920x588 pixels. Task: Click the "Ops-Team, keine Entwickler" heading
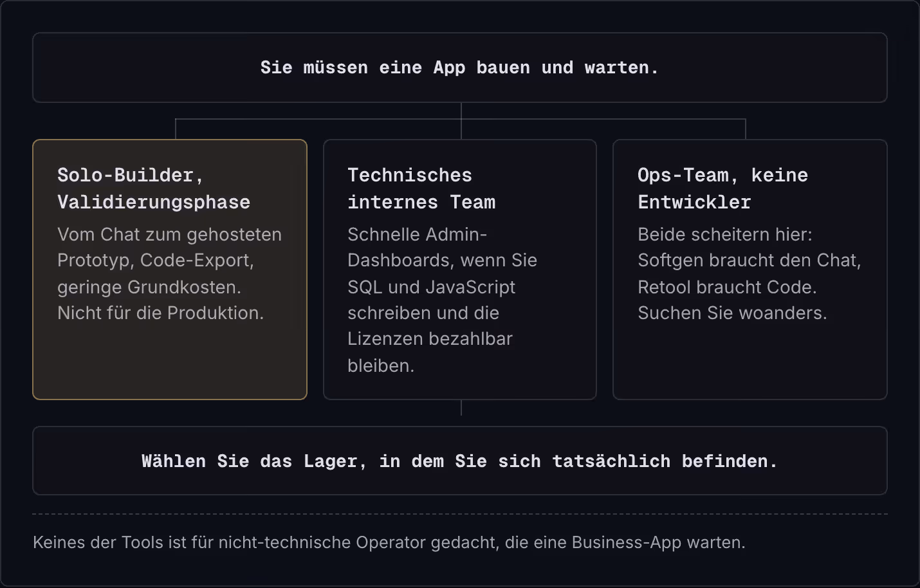722,188
